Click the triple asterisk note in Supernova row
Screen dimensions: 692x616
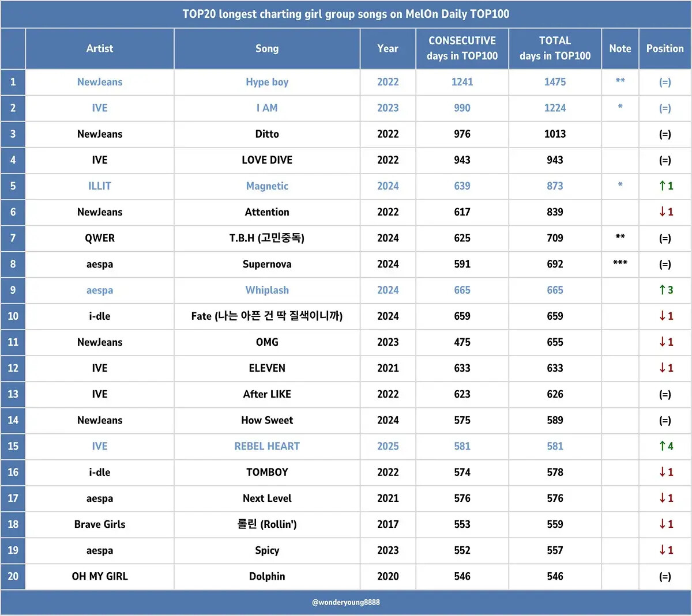(620, 262)
